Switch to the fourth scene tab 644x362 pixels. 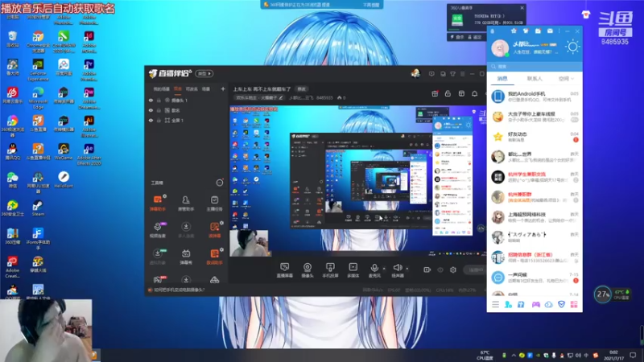click(x=206, y=88)
